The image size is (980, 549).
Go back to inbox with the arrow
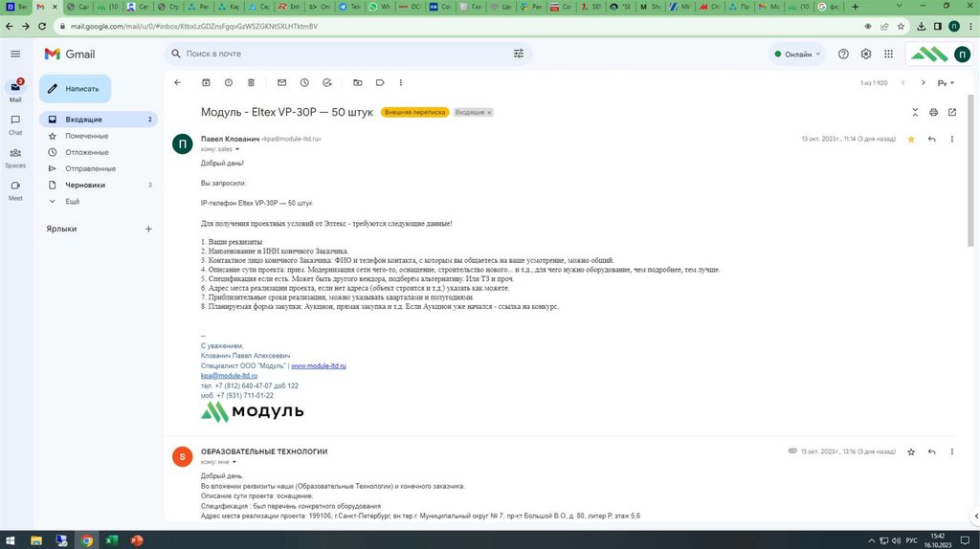(177, 82)
